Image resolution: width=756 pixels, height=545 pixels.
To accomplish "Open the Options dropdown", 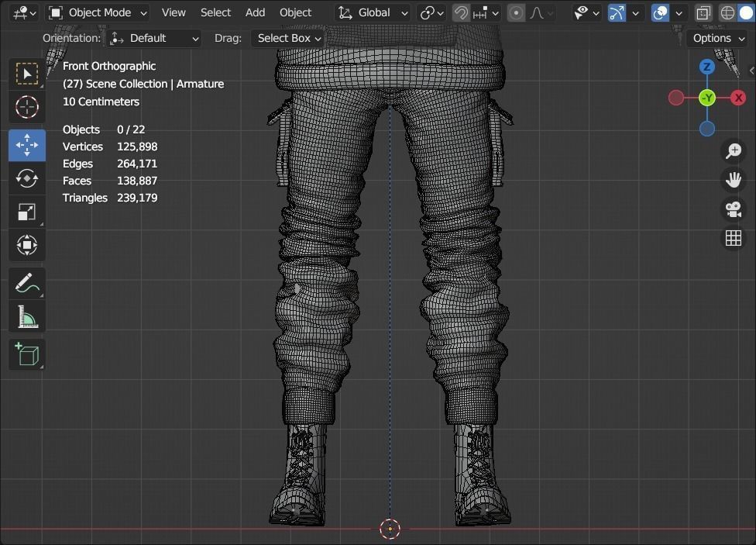I will (x=718, y=38).
